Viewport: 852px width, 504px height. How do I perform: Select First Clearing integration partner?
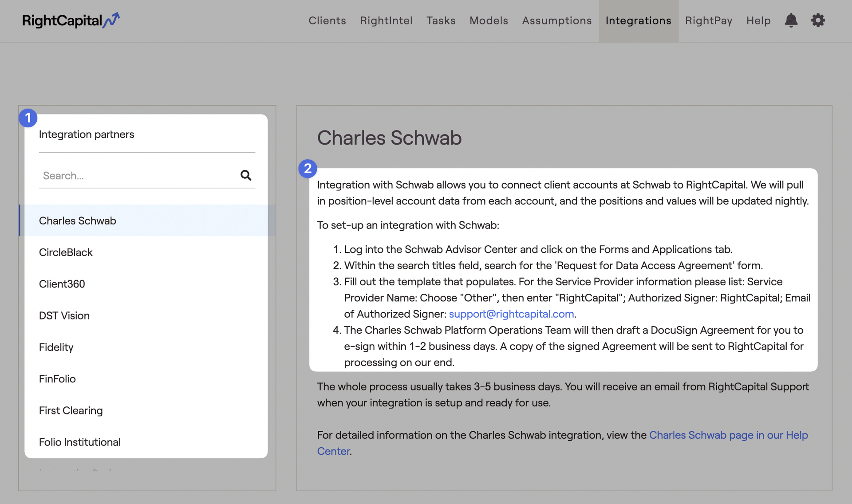point(147,410)
